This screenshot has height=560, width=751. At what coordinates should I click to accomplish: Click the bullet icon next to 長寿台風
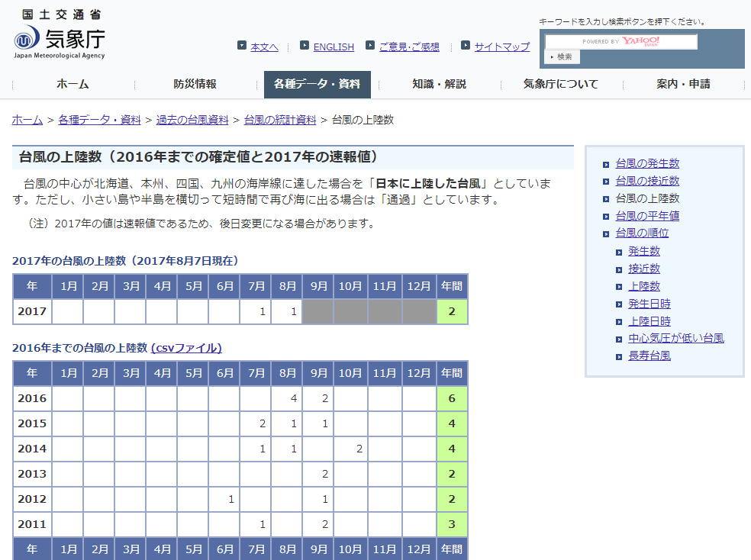click(620, 356)
